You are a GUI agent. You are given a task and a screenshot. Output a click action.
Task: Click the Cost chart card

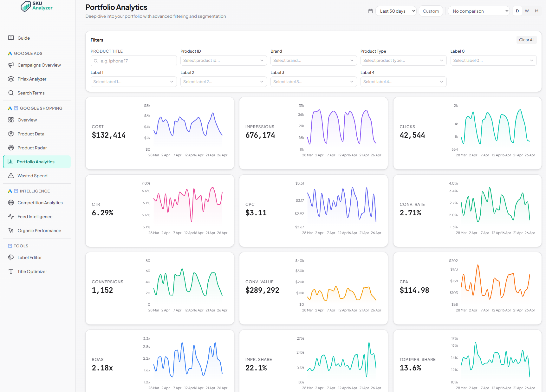tap(160, 133)
